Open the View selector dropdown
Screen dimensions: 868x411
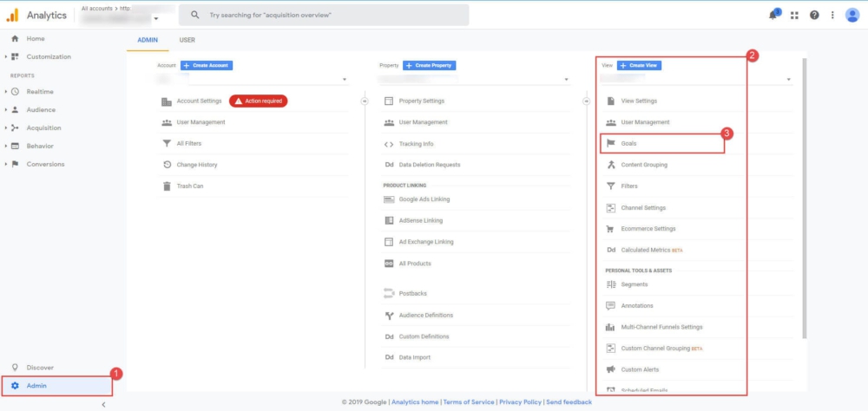697,80
